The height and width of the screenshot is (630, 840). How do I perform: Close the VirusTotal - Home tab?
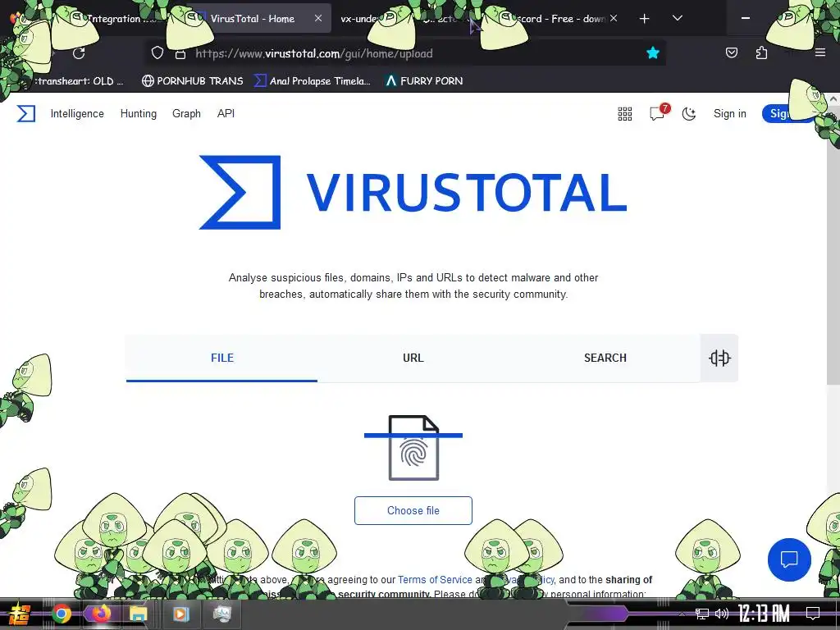tap(318, 18)
